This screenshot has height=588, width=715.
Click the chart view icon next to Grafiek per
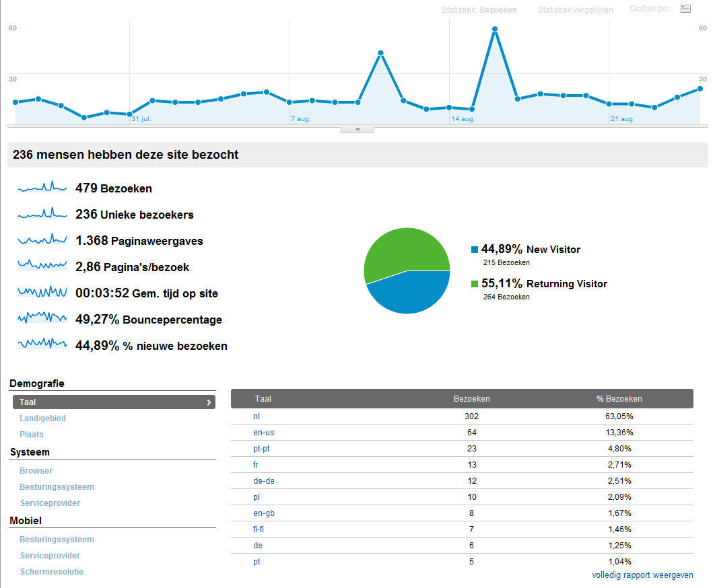pos(685,9)
